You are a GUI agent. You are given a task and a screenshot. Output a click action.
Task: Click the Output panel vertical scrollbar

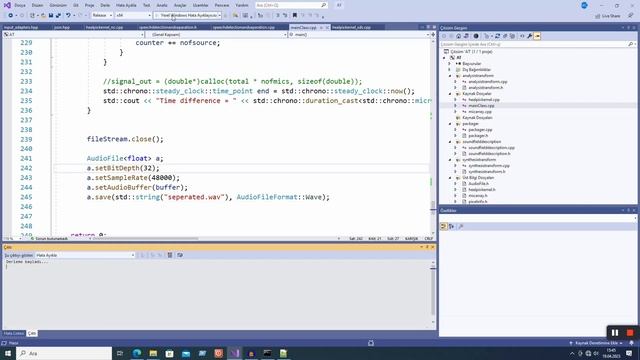point(433,291)
